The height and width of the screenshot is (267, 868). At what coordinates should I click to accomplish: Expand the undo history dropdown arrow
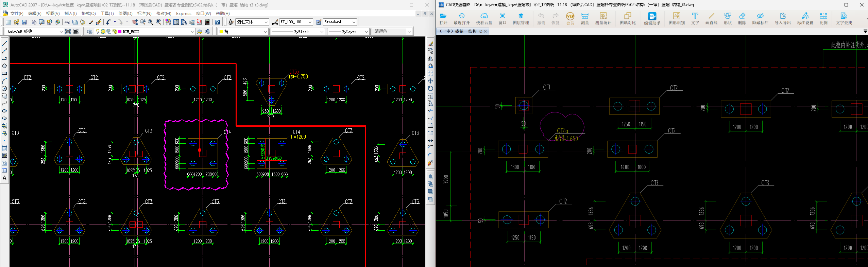tap(115, 22)
